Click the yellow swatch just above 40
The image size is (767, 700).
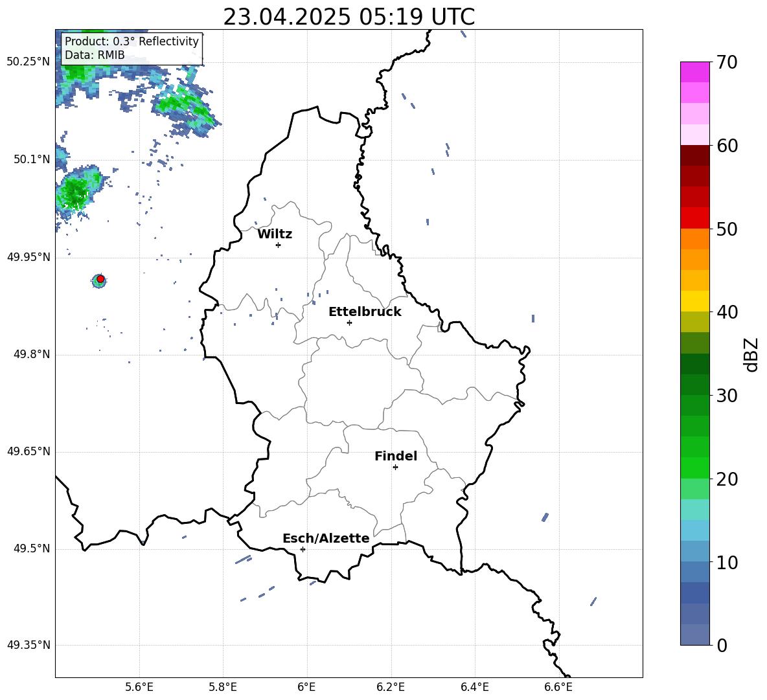[694, 301]
